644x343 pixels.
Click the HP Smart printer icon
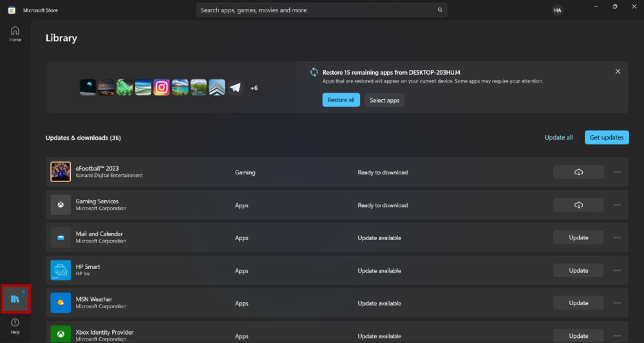[61, 270]
